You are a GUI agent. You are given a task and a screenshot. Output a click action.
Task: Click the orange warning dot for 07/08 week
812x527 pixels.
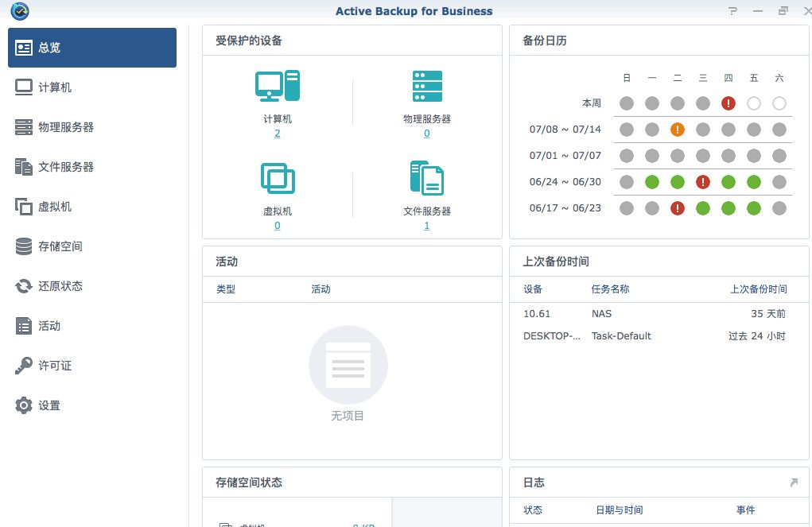tap(678, 130)
